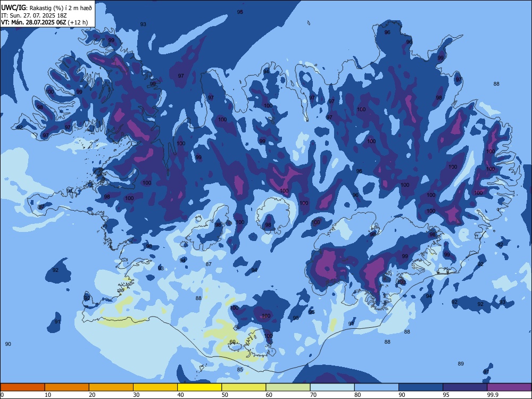
Task: Click the 0–10 dark orange legend swatch
Action: tap(22, 387)
